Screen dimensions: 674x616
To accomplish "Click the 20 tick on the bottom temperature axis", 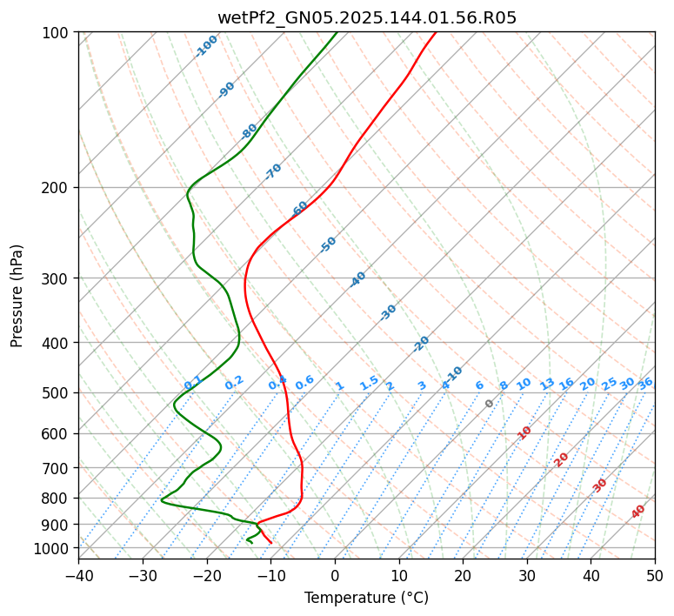I will coord(463,575).
